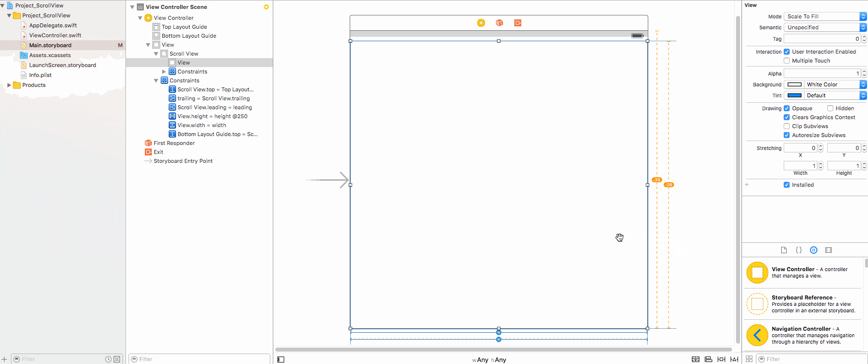Toggle recent files filter clock icon
Screen dimensions: 868x364
point(108,359)
